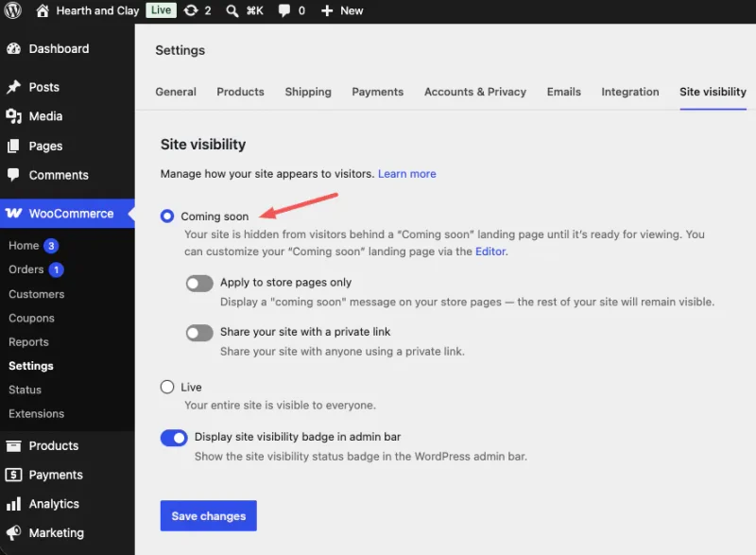Open WooCommerce menu in the sidebar

click(72, 213)
